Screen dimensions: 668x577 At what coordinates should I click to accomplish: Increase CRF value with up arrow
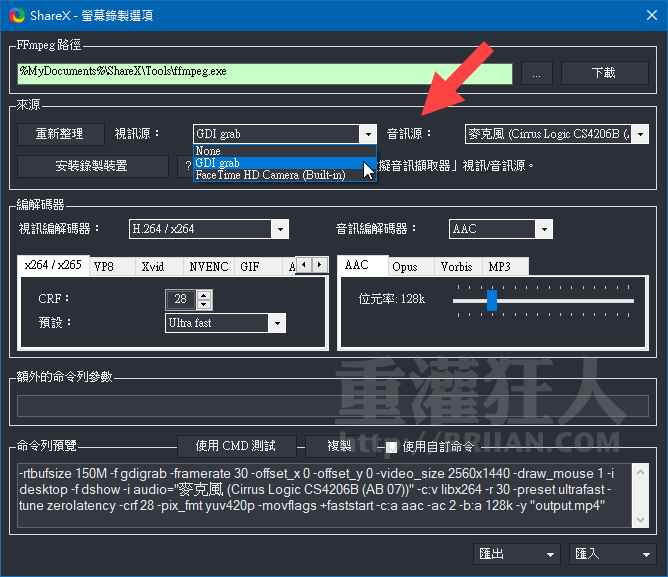(204, 295)
